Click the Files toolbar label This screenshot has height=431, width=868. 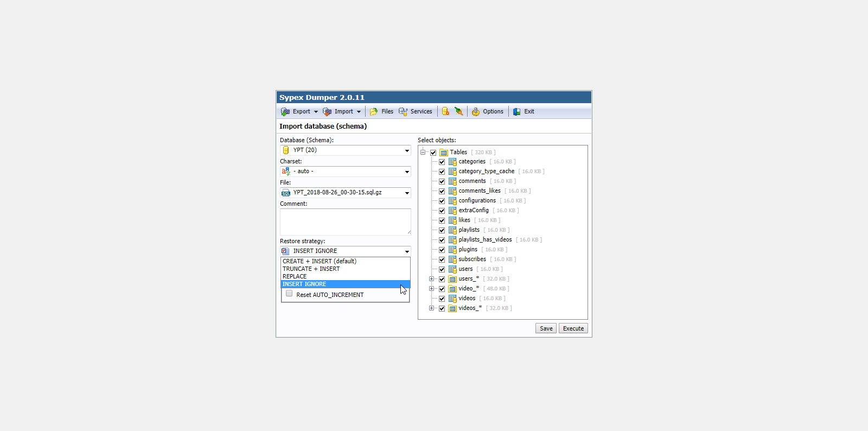[x=387, y=111]
